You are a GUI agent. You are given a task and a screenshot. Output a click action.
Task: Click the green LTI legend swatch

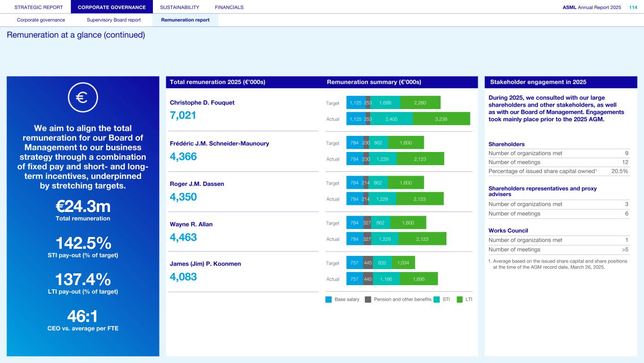click(460, 299)
